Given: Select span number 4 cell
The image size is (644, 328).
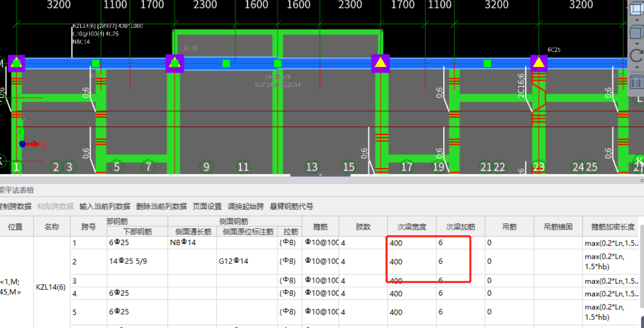Looking at the screenshot, I should 88,293.
